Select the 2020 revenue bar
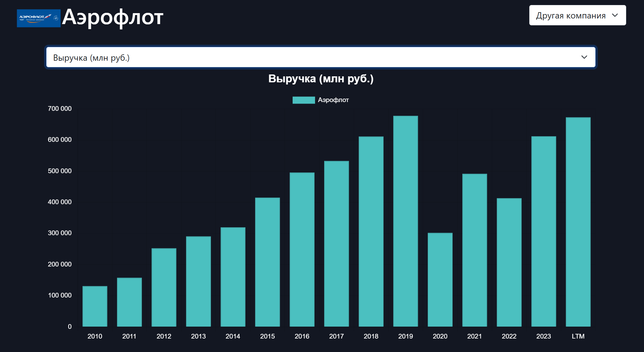This screenshot has width=644, height=352. 440,280
